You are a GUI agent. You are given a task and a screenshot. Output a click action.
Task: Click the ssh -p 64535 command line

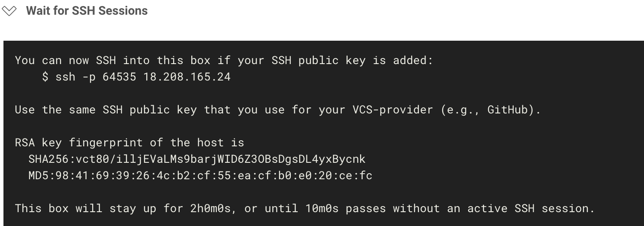(136, 77)
